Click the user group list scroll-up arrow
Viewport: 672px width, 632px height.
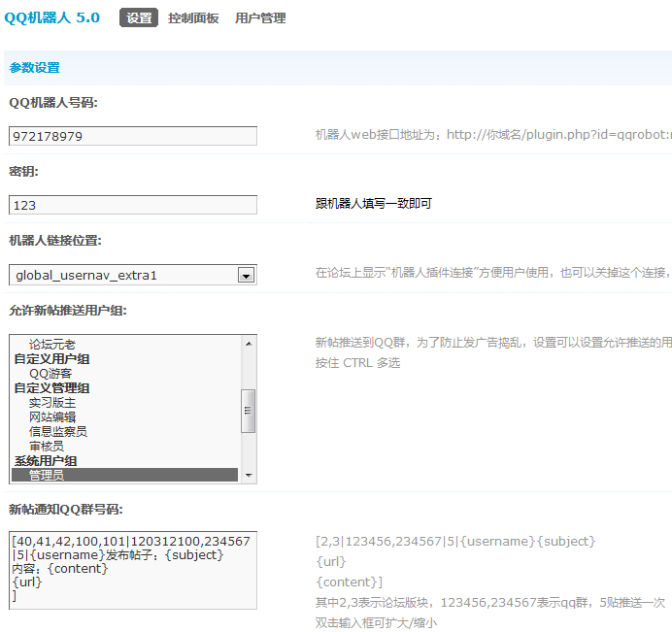coord(249,344)
